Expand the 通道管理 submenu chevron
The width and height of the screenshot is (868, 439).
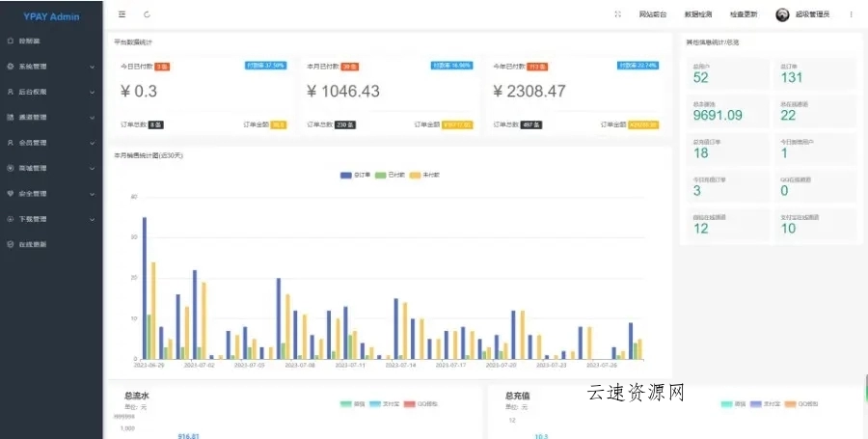[x=92, y=118]
